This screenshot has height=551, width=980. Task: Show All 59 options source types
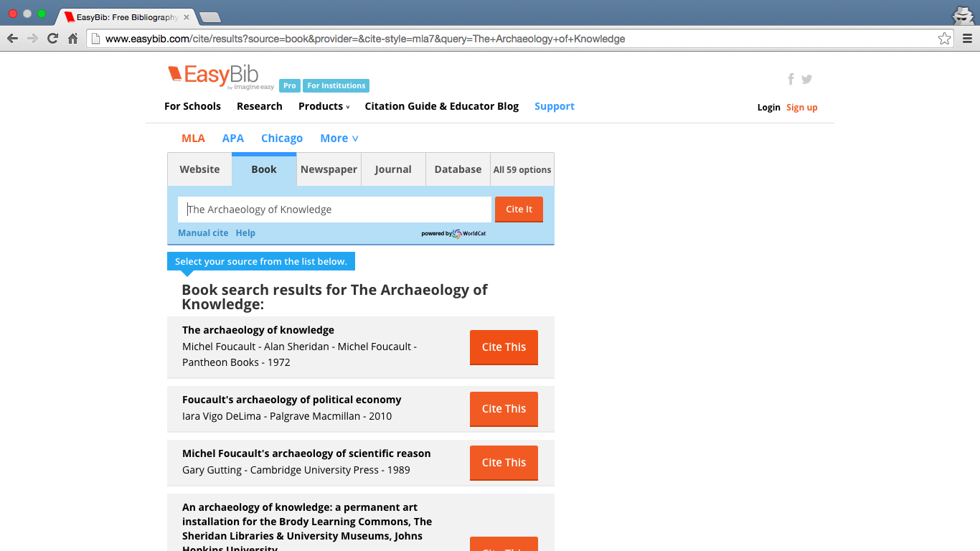coord(522,170)
